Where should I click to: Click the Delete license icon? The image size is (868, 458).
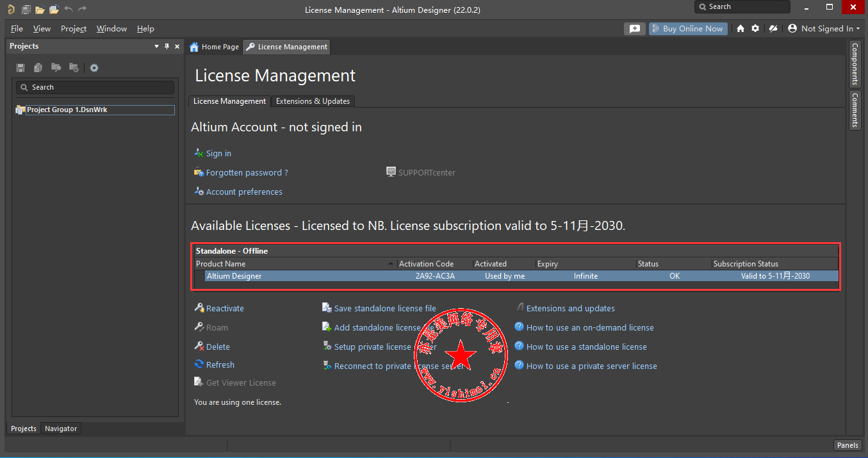[199, 347]
